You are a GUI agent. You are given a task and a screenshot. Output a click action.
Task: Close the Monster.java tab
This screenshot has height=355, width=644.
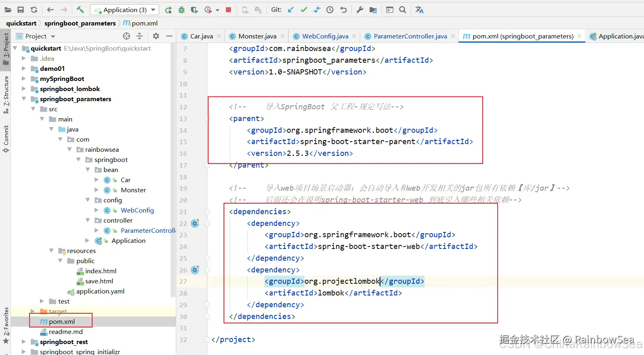pos(283,36)
